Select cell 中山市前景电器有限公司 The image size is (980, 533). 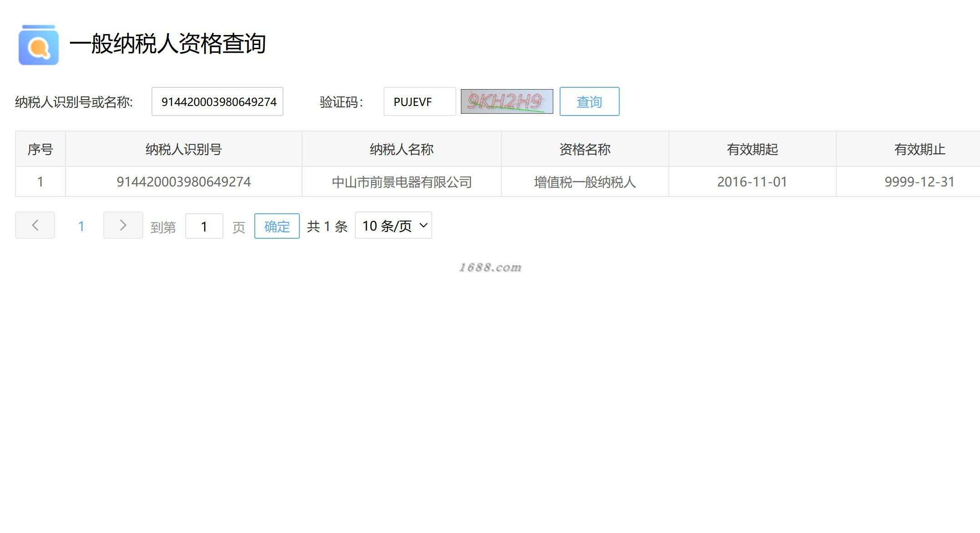tap(402, 182)
